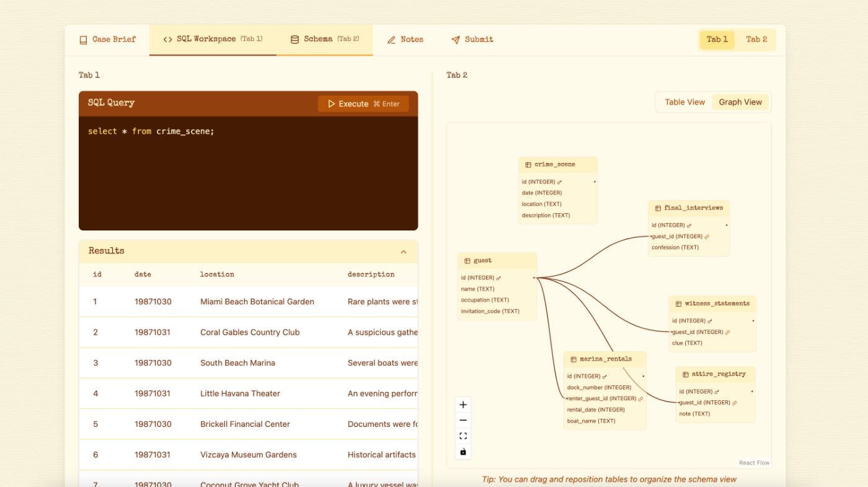Screen dimensions: 868x487
Task: Switch to Table View
Action: (x=684, y=102)
